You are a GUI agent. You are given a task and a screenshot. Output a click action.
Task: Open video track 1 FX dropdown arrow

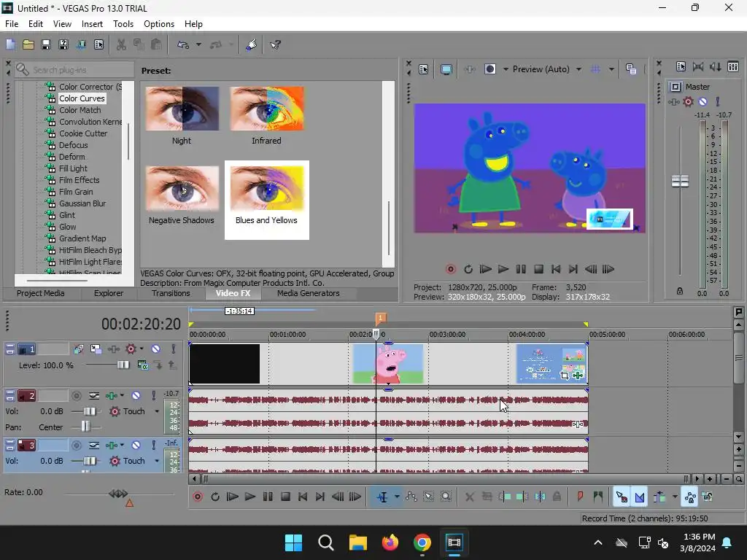pyautogui.click(x=142, y=349)
